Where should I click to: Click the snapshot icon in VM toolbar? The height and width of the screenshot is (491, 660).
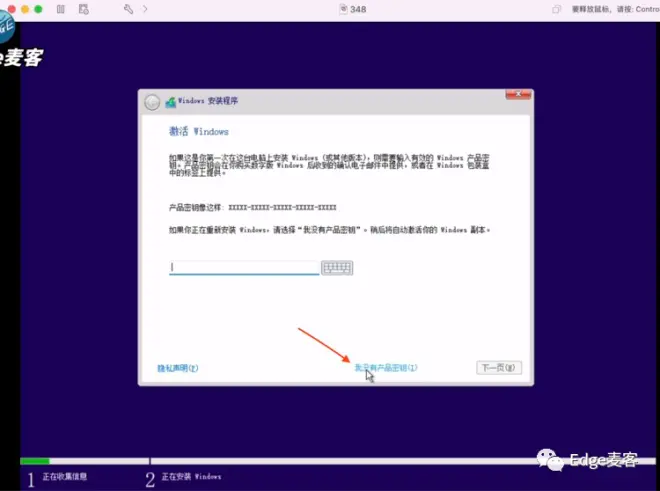click(83, 9)
